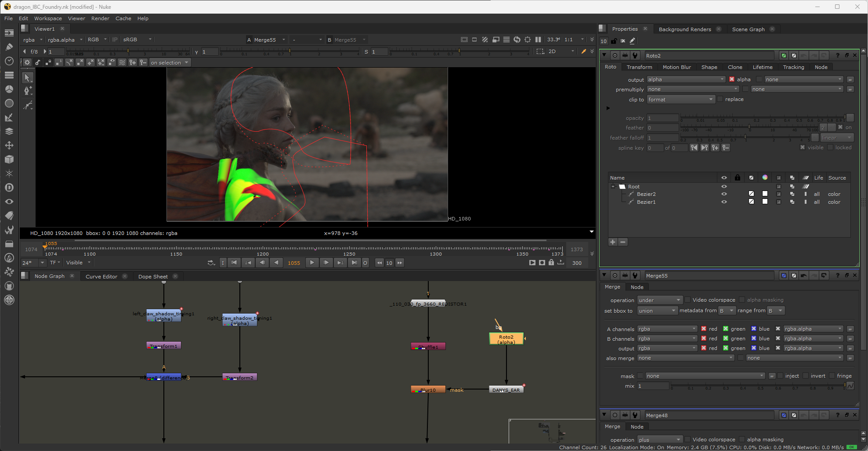Screen dimensions: 868x451
Task: Select the arrow Select All tool
Action: [x=27, y=78]
